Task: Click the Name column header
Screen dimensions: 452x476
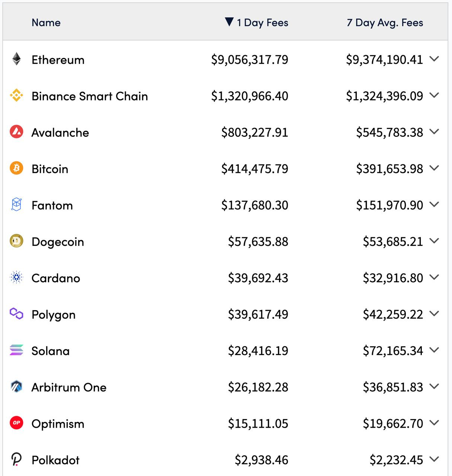Action: tap(46, 23)
